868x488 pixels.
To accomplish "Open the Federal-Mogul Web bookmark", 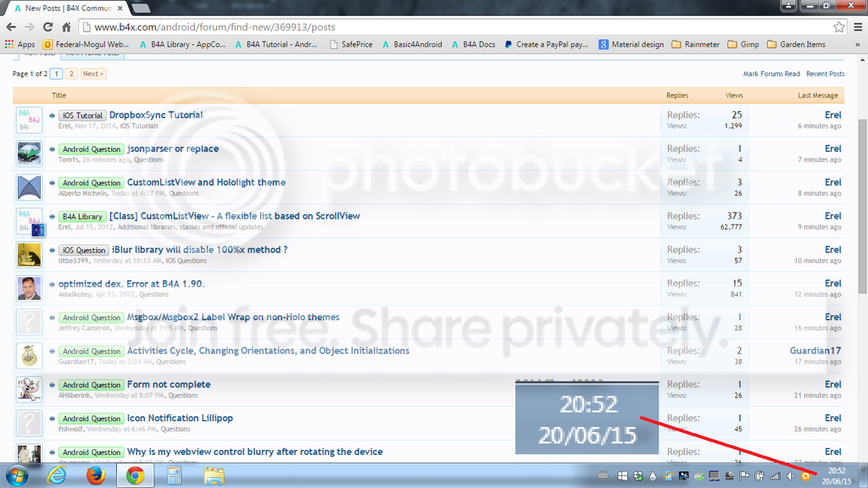I will click(x=86, y=44).
